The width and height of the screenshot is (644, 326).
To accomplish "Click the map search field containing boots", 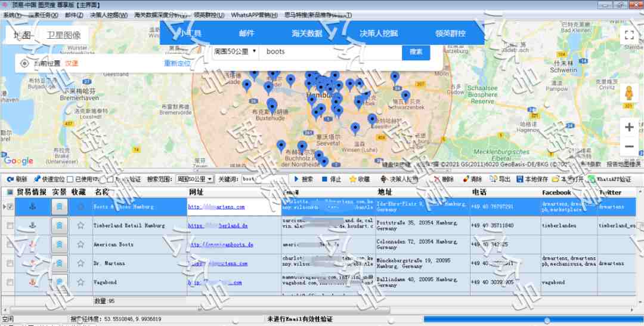I will 330,52.
